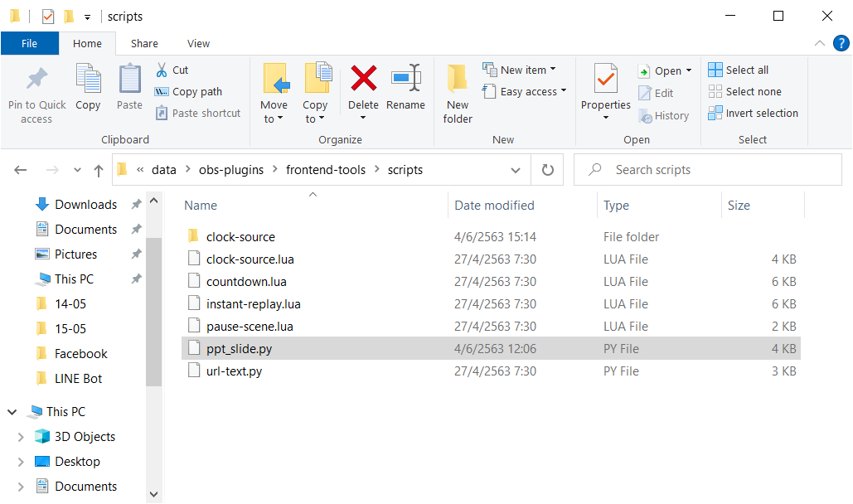Open file Properties via the Properties icon

coord(604,91)
